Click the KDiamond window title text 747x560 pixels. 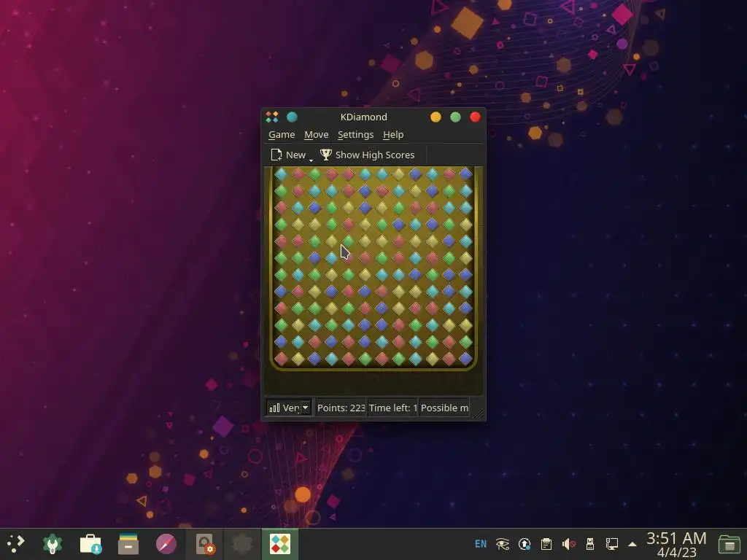tap(363, 117)
